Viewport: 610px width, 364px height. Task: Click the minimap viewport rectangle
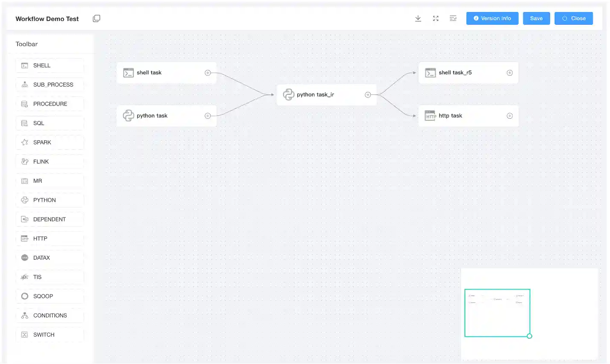497,313
